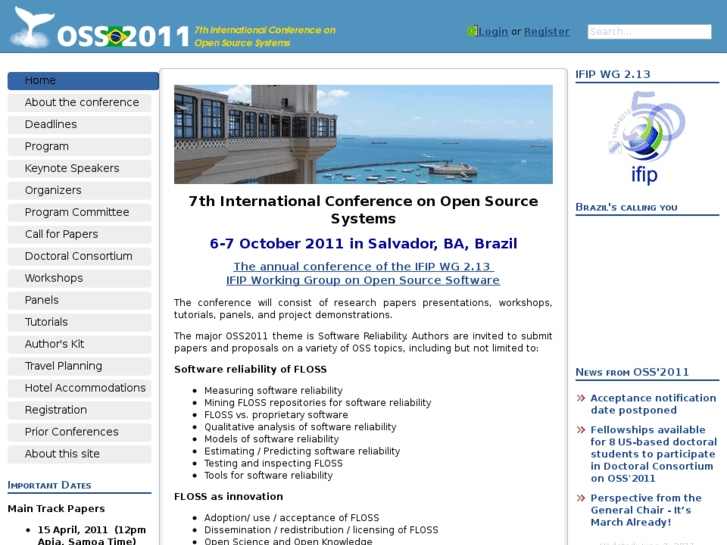Click the red arrow beside Fellowships available news
Screen dimensions: 727x545
pyautogui.click(x=581, y=430)
